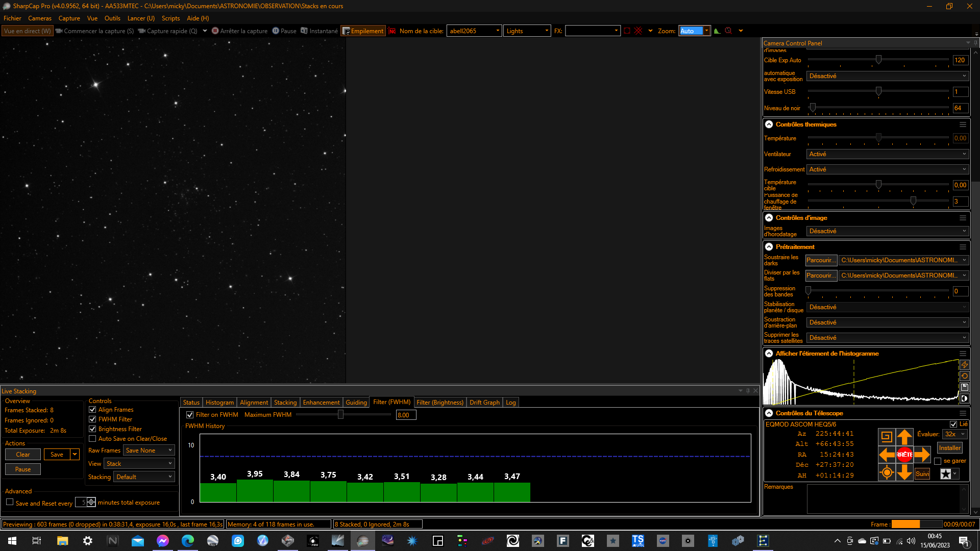980x551 pixels.
Task: Click the Clear button in Live Stacking
Action: [23, 454]
